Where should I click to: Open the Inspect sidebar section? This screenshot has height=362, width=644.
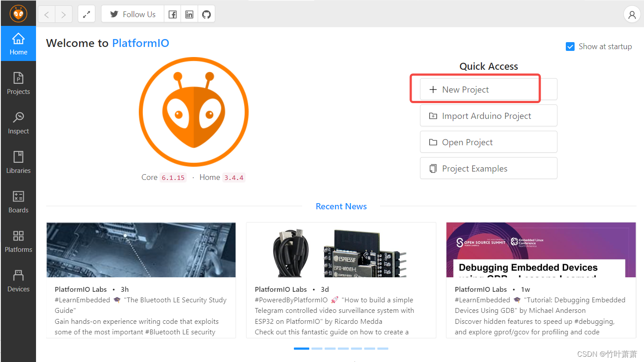tap(18, 123)
